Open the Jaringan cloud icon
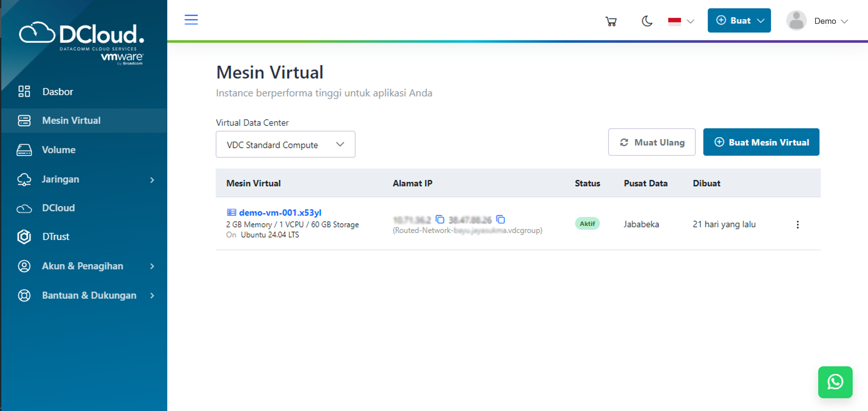 [24, 179]
